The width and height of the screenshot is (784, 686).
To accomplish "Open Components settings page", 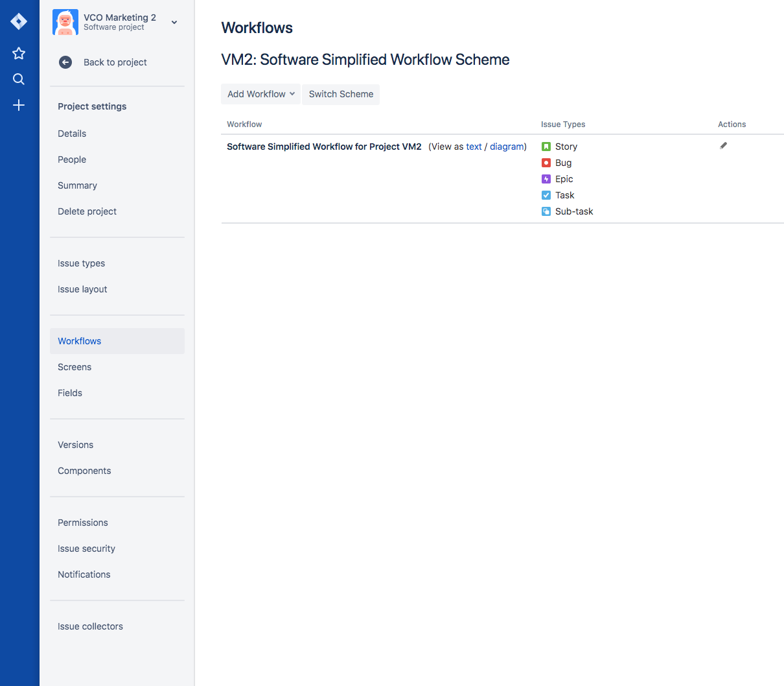I will tap(84, 471).
